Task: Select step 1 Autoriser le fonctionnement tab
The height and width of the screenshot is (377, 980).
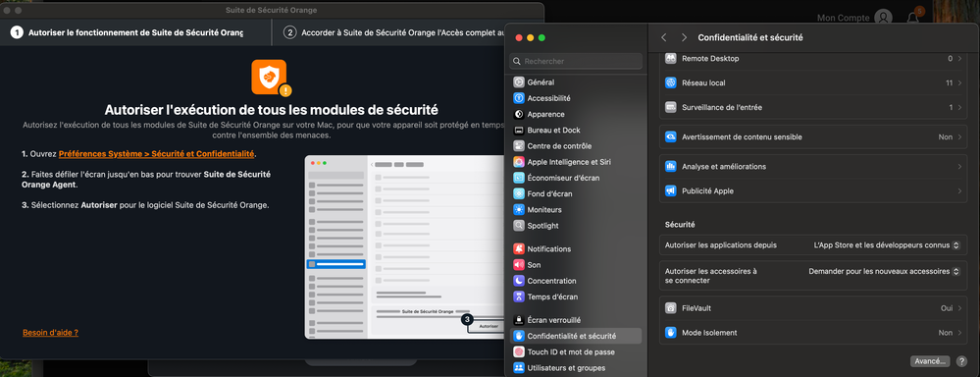Action: click(135, 32)
